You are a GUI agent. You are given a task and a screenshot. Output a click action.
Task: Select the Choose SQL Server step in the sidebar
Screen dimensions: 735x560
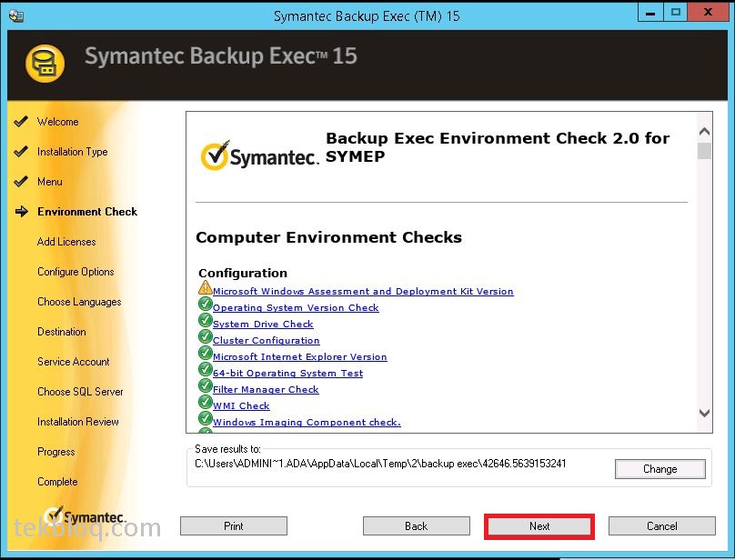click(x=80, y=392)
